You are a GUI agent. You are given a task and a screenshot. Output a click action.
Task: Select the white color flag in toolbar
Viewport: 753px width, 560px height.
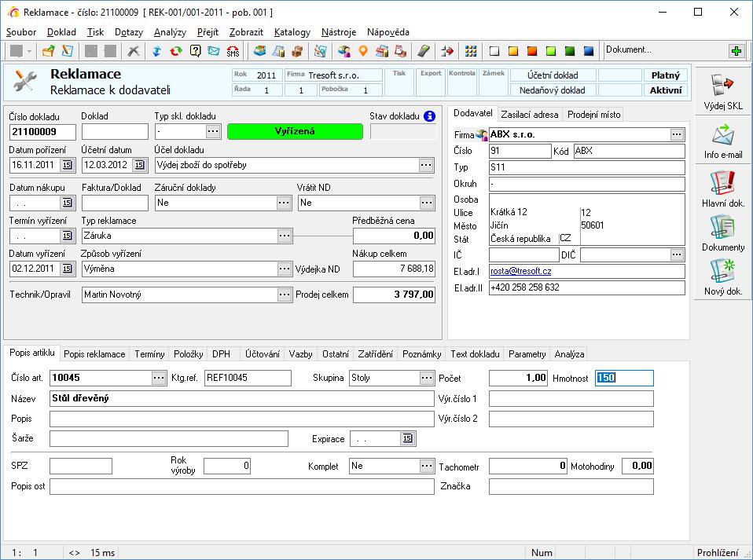coord(494,51)
